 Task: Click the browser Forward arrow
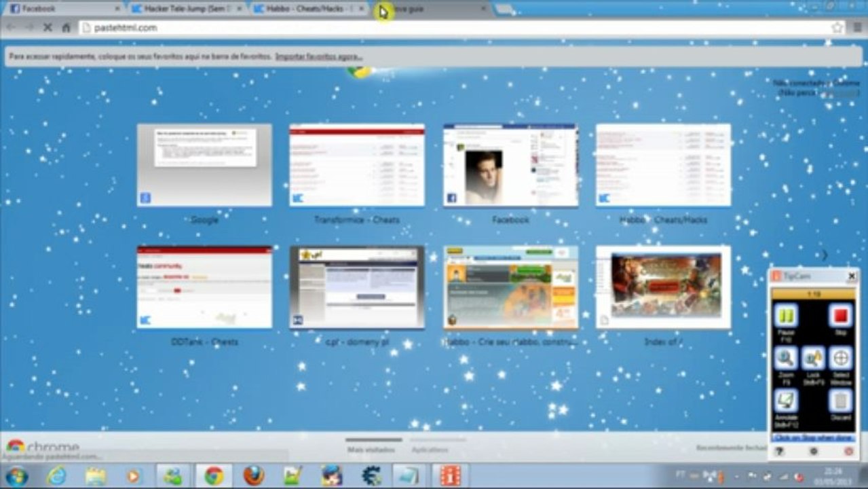(29, 27)
